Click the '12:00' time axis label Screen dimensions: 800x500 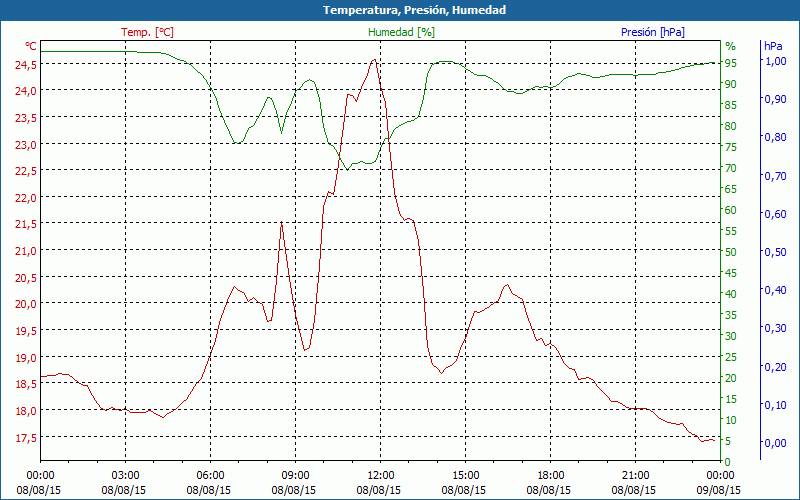click(381, 476)
